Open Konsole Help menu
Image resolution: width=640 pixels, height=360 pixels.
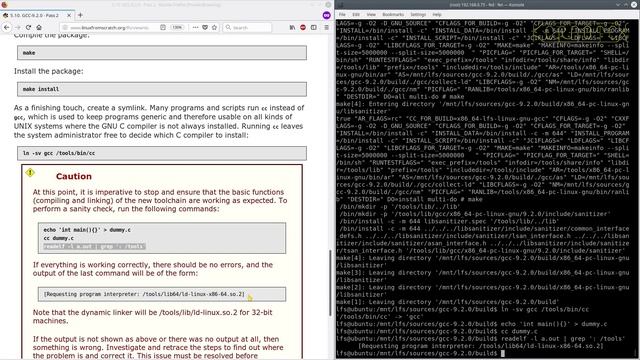coord(437,14)
